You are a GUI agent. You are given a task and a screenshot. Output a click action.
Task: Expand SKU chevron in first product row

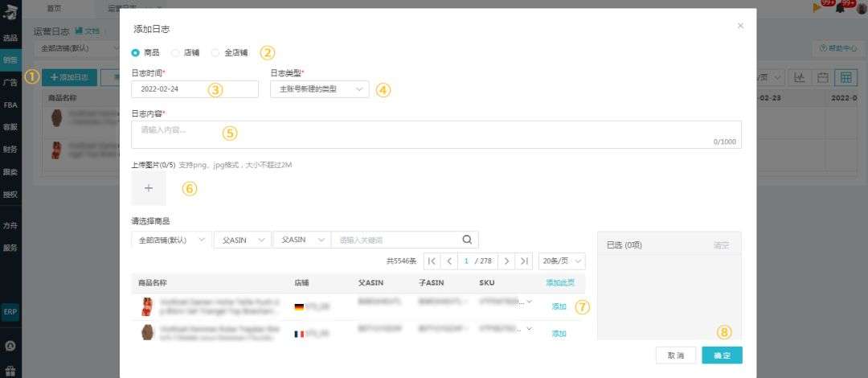(529, 302)
